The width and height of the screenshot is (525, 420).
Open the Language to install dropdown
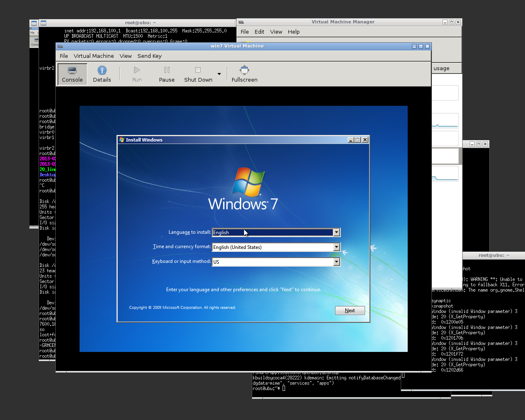(x=336, y=233)
